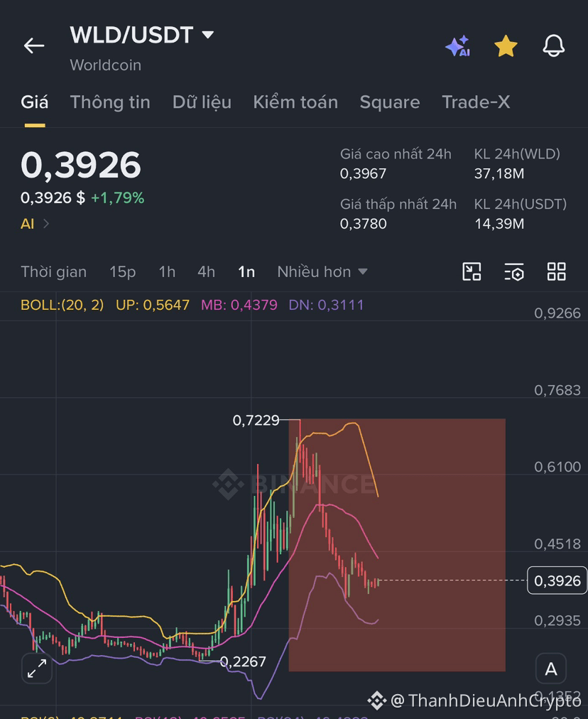Open price alerts via bell icon
The image size is (588, 719).
click(554, 46)
